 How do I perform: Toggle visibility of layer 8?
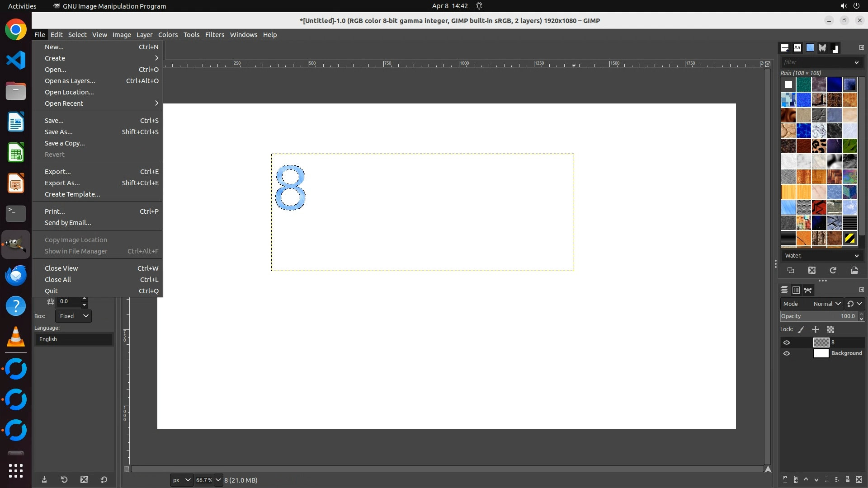pos(787,343)
